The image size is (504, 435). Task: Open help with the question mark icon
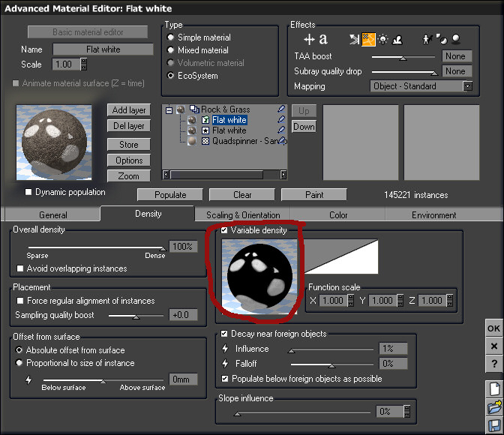493,363
